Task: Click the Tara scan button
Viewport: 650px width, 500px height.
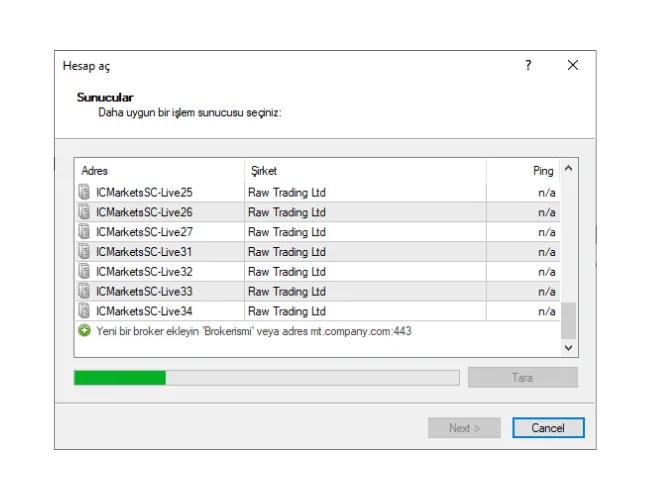Action: (x=522, y=378)
